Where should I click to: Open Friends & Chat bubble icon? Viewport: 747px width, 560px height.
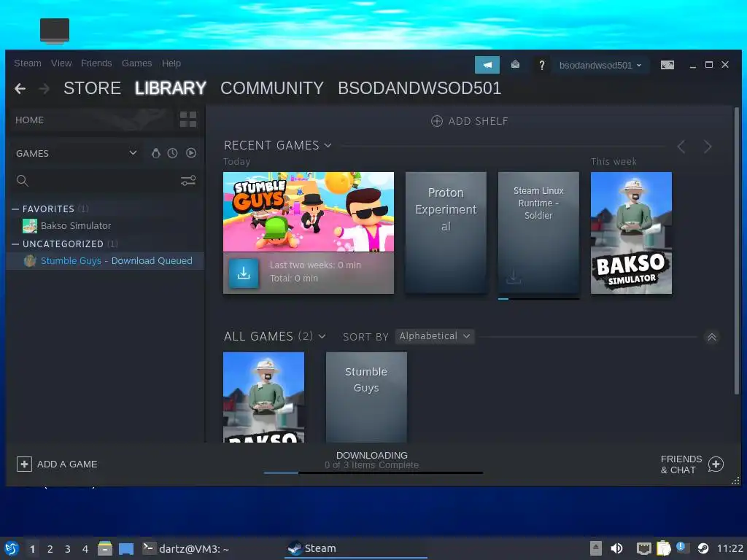pos(716,464)
